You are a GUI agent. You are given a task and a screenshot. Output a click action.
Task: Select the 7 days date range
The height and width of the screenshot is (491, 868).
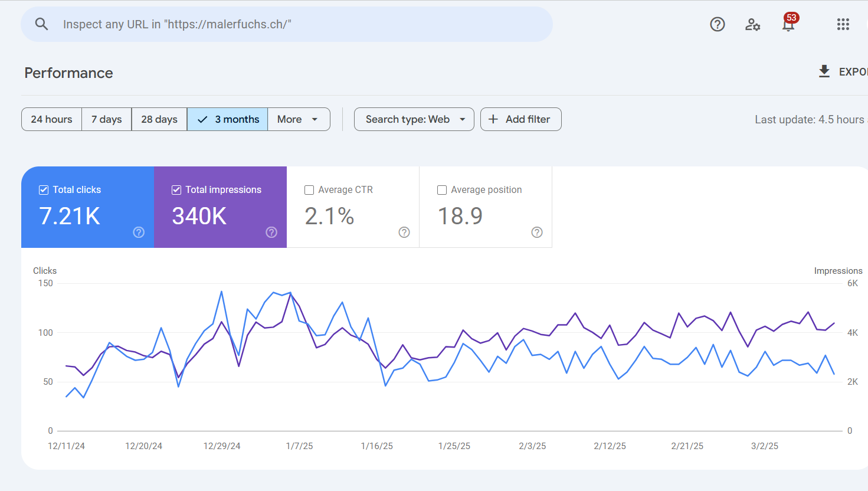tap(107, 119)
